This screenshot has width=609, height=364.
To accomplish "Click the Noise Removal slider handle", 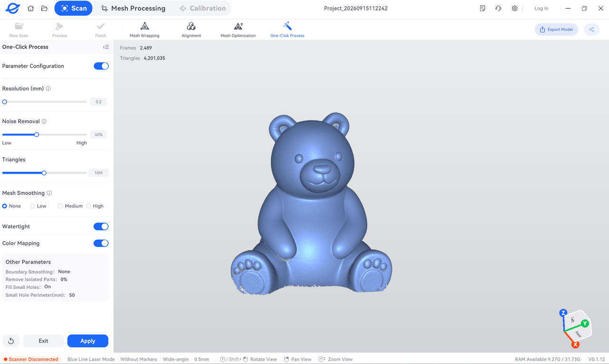I will [37, 135].
